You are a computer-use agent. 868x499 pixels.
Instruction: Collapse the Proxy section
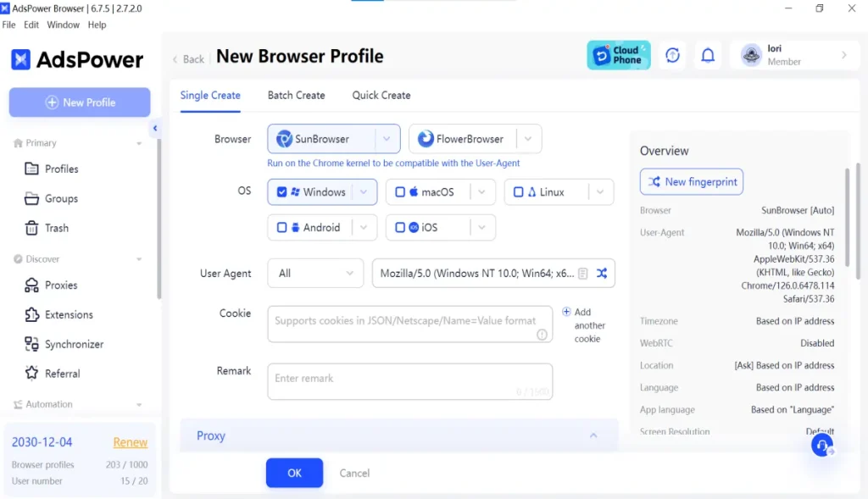(x=593, y=436)
